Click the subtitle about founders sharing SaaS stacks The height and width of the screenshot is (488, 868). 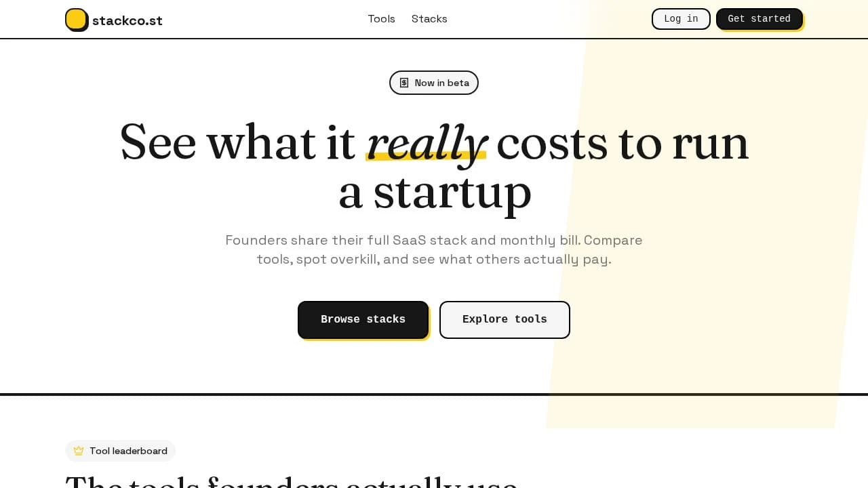434,249
